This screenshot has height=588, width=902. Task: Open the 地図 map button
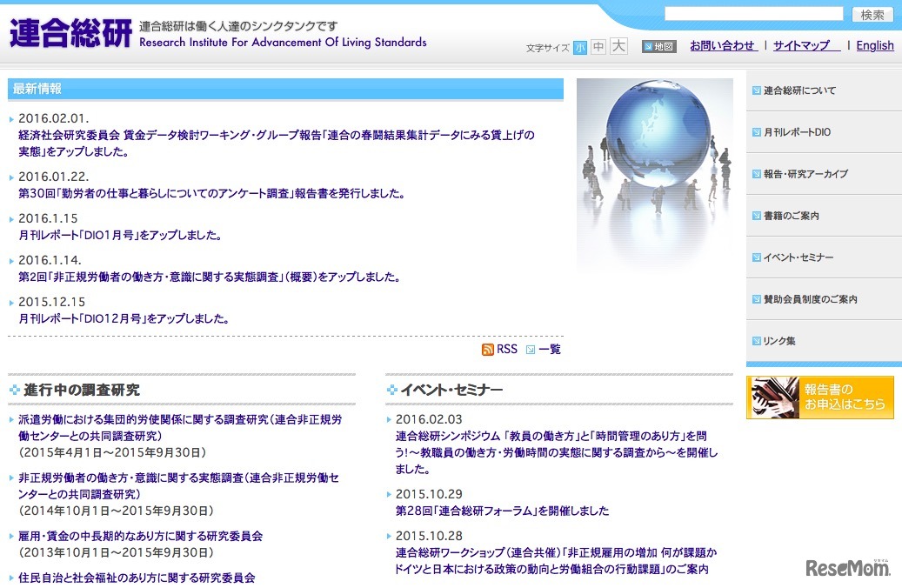[x=658, y=47]
